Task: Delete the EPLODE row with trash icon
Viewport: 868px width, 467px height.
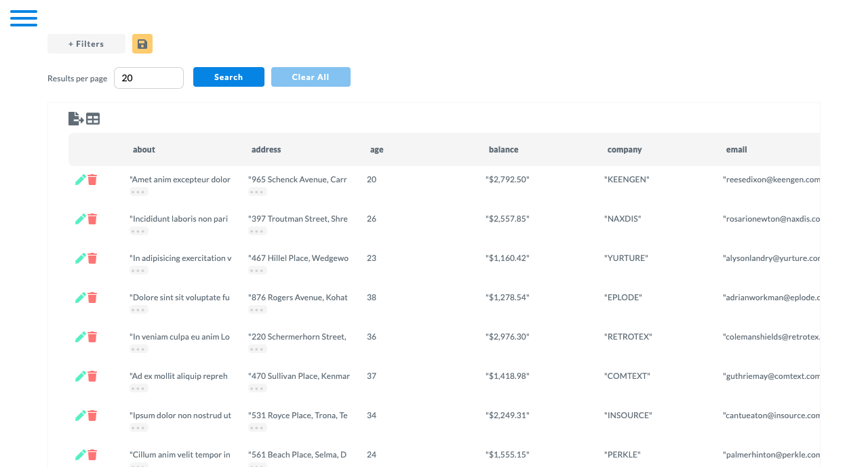Action: 92,298
